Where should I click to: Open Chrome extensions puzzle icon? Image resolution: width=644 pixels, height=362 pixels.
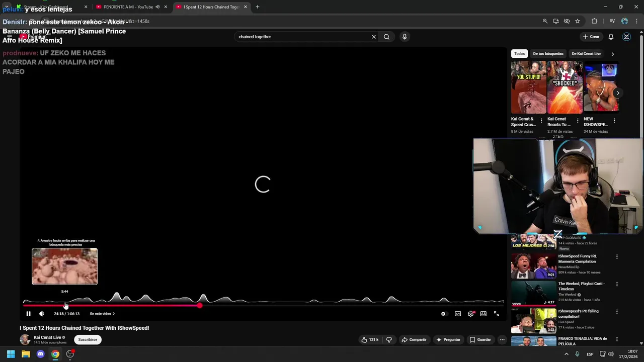(595, 21)
